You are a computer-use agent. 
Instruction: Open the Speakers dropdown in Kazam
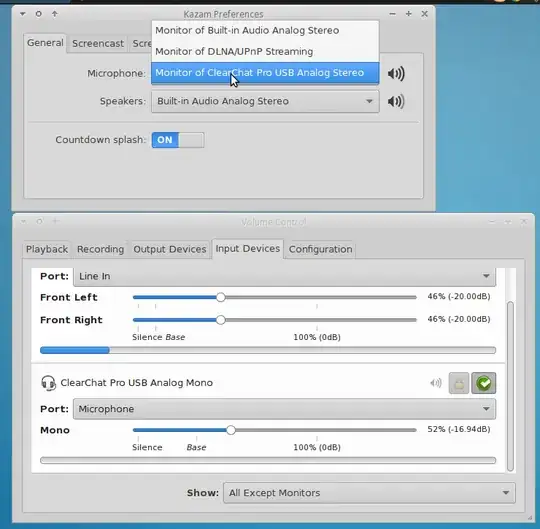(x=265, y=102)
